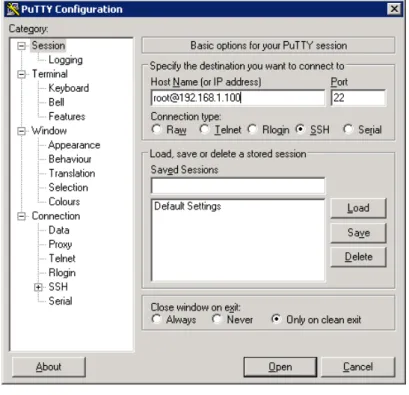Collapse the Session tree node
The width and height of the screenshot is (409, 395).
[21, 46]
